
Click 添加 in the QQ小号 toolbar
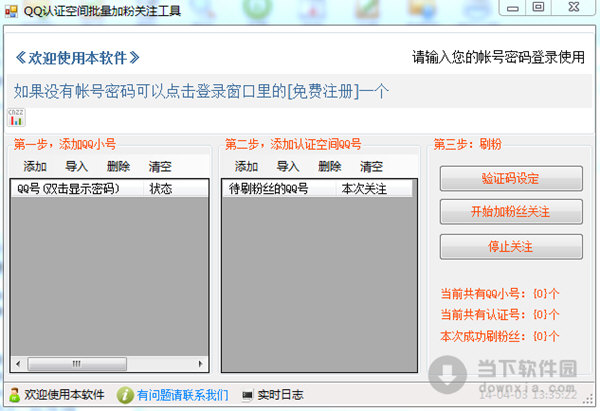click(35, 166)
